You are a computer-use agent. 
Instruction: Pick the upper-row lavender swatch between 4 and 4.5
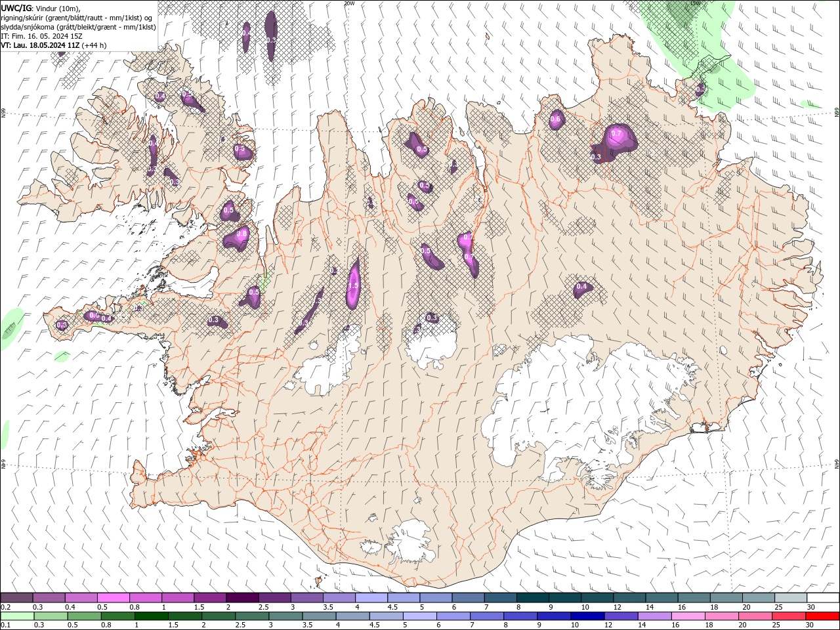[x=371, y=598]
